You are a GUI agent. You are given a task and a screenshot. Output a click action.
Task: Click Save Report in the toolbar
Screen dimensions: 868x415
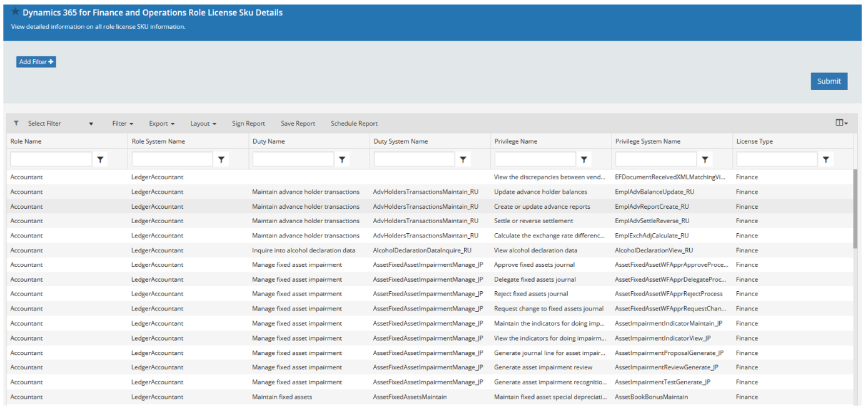(298, 124)
